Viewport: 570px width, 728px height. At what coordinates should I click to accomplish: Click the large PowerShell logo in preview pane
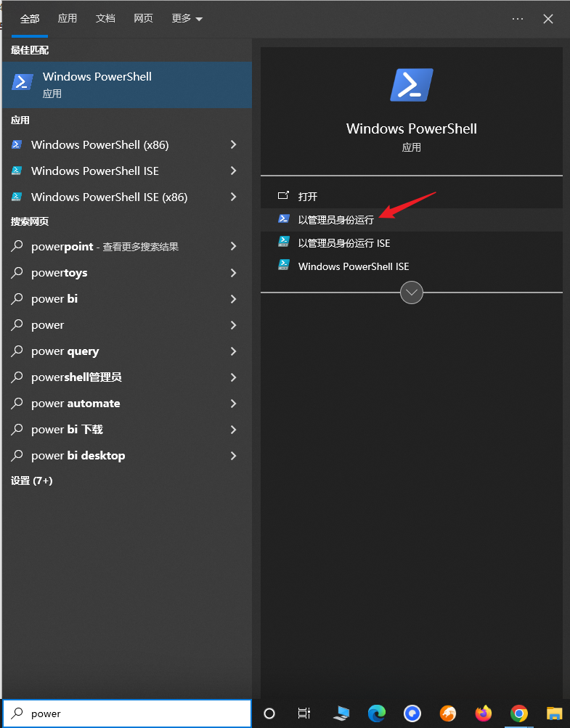[412, 85]
